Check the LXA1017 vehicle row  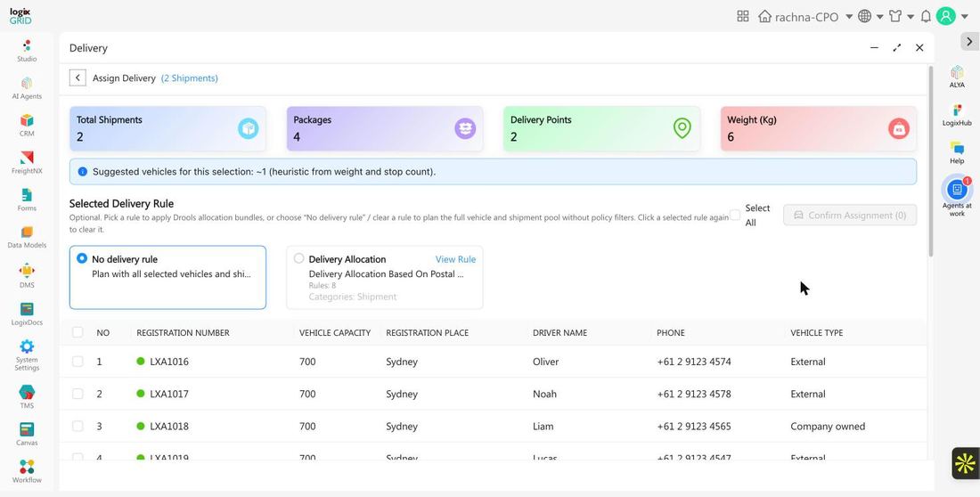pyautogui.click(x=78, y=394)
